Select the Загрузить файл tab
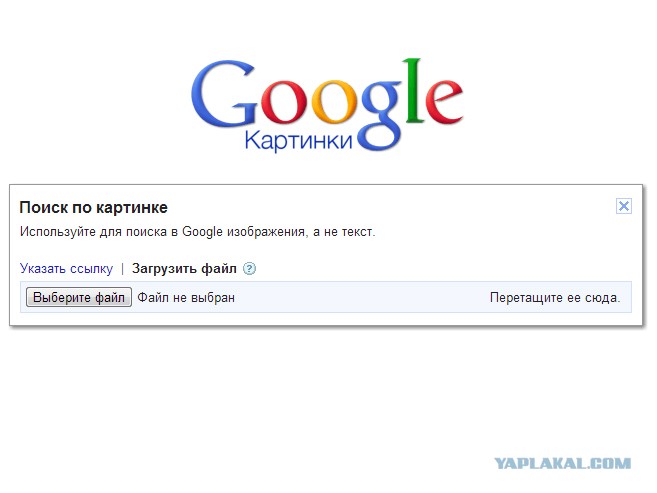The image size is (657, 493). tap(184, 268)
